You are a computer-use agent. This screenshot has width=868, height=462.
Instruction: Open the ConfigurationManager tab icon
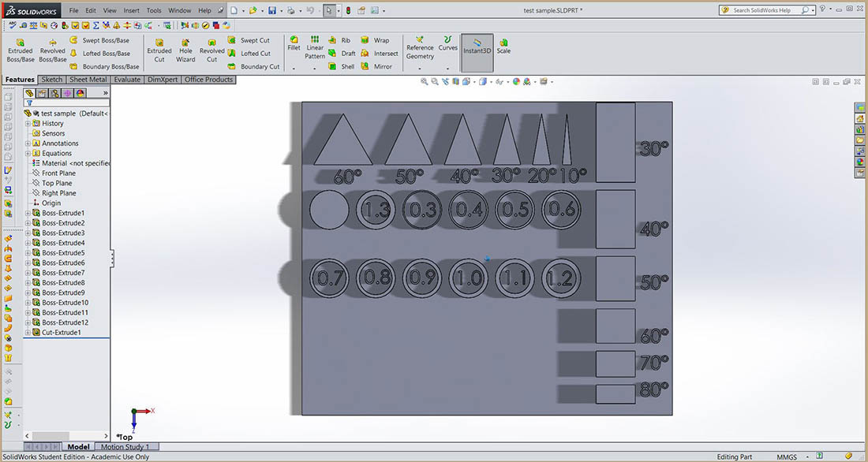[54, 93]
